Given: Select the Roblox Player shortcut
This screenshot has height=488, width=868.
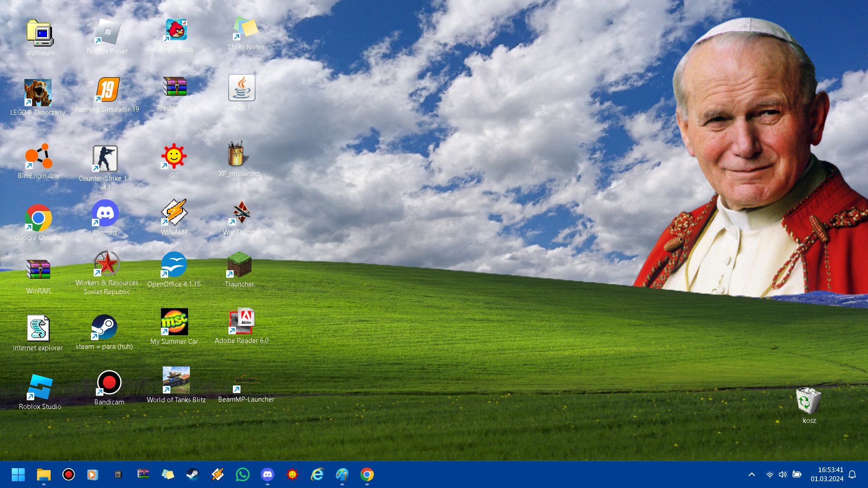Looking at the screenshot, I should click(x=107, y=32).
